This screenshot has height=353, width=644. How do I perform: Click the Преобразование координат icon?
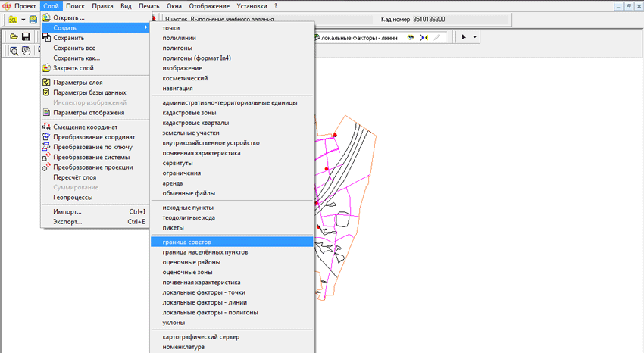[x=46, y=136]
